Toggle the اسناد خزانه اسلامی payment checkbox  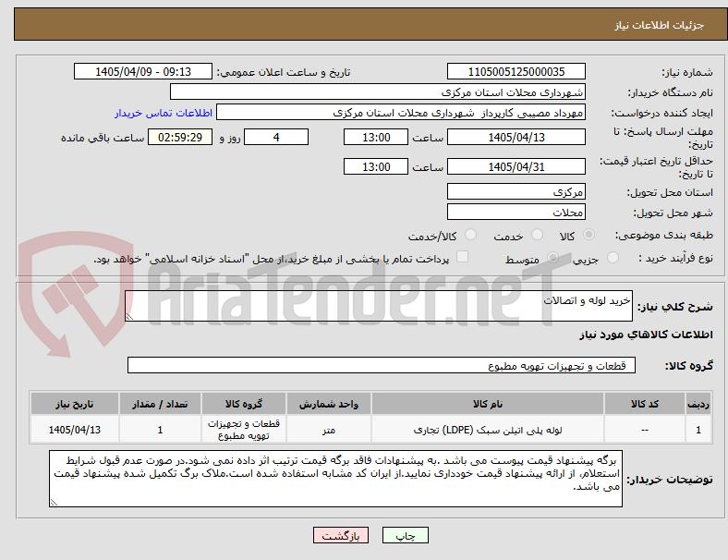(x=463, y=257)
